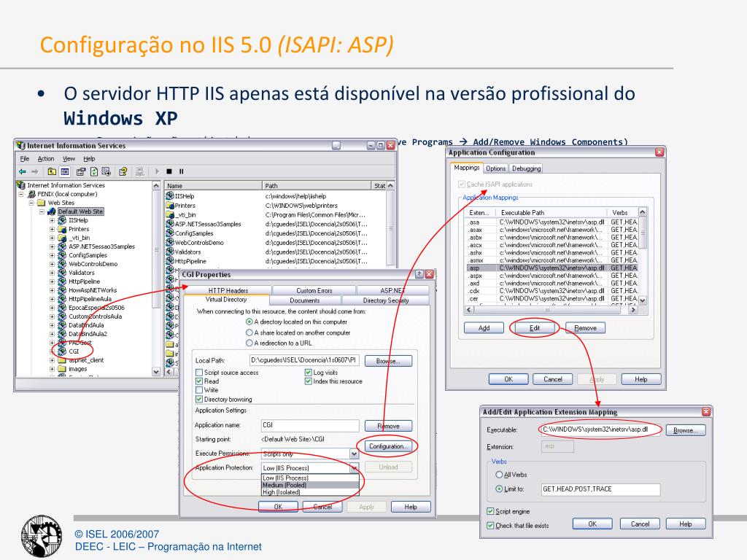Screen dimensions: 747x560
Task: Click the Web Sites folder icon
Action: (42, 203)
